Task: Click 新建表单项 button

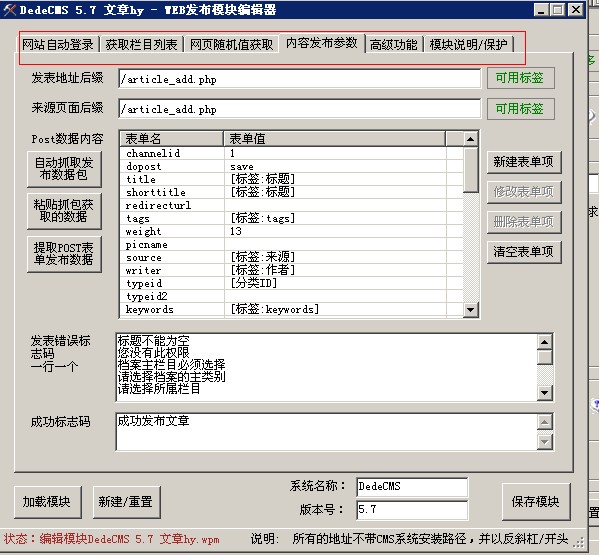Action: tap(524, 162)
